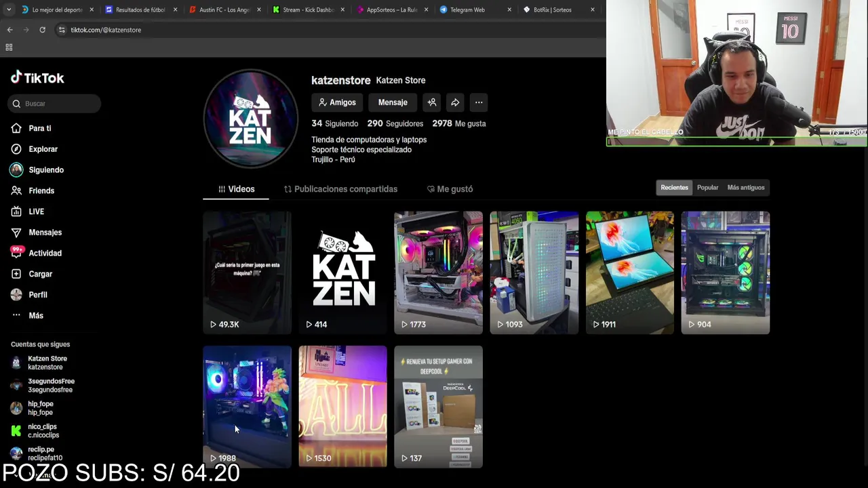Open the Deepcool video with 137 views

(439, 407)
